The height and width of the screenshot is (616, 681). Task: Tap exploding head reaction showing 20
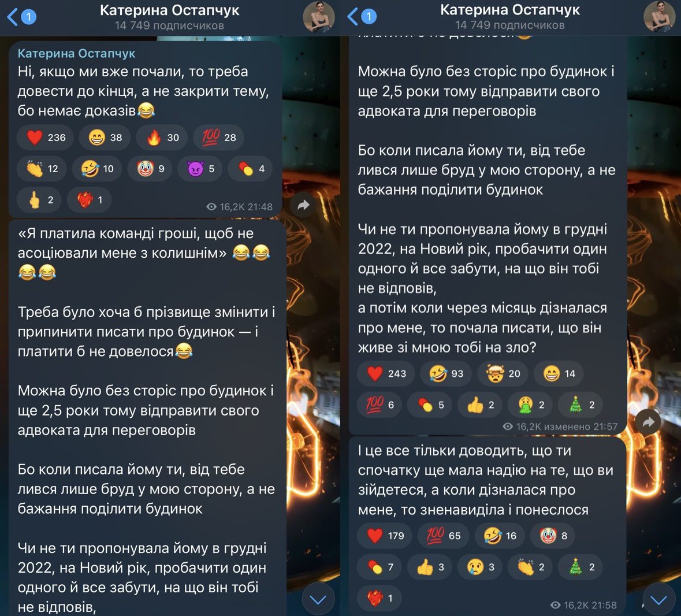[503, 374]
